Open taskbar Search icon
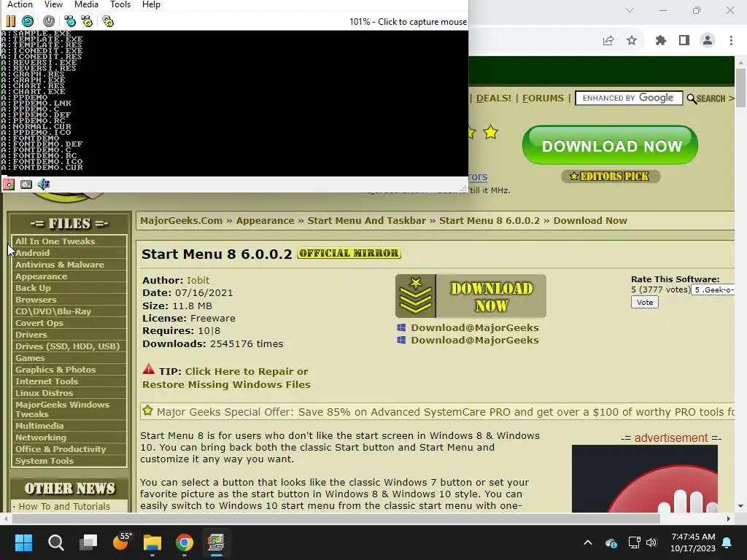 55,542
